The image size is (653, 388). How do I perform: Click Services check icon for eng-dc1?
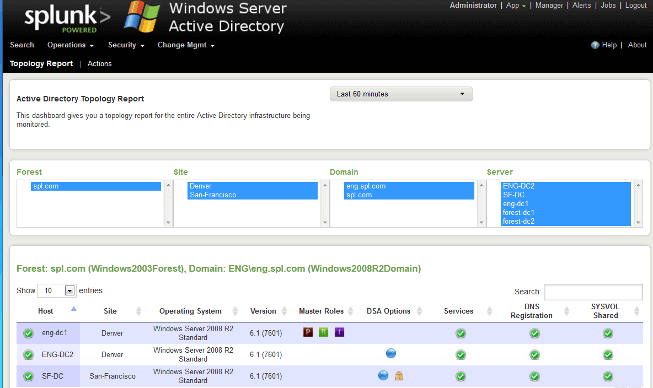point(461,333)
